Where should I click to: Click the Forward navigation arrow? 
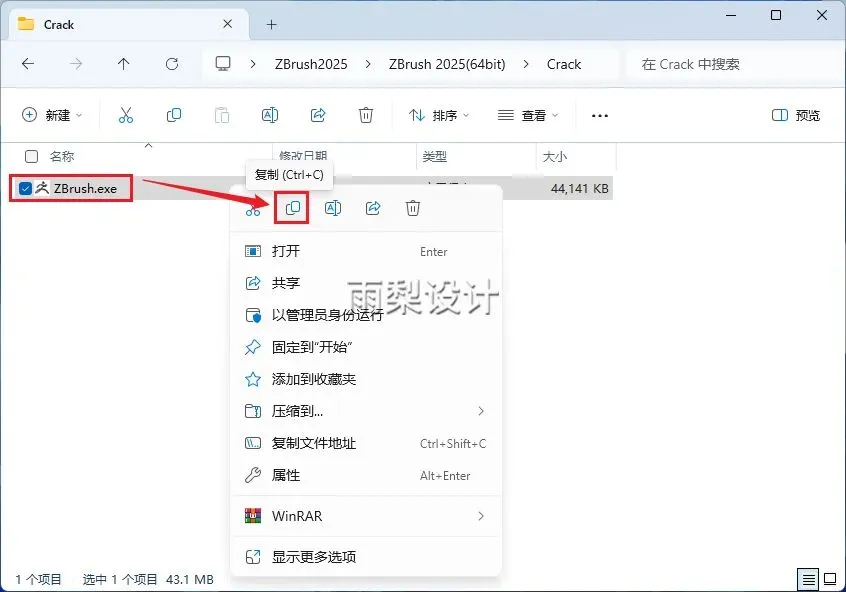coord(76,64)
